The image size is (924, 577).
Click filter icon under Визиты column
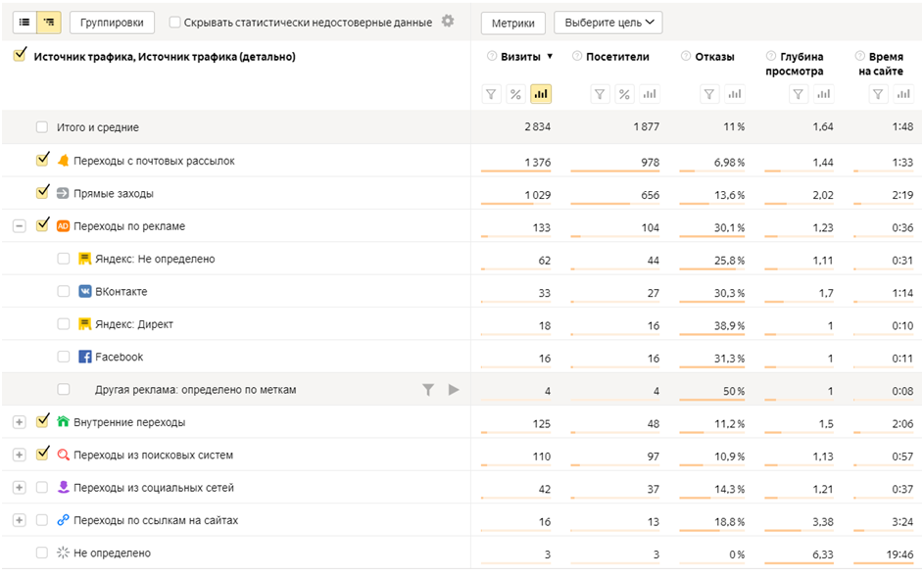(x=492, y=94)
